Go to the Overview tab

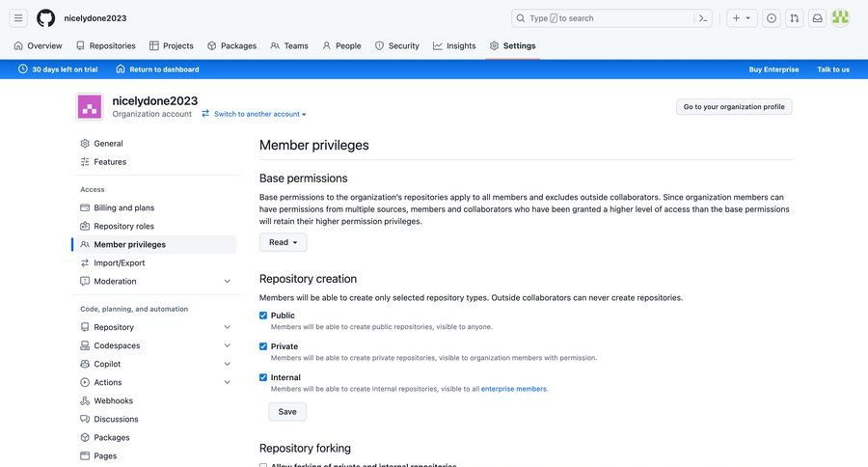[38, 46]
